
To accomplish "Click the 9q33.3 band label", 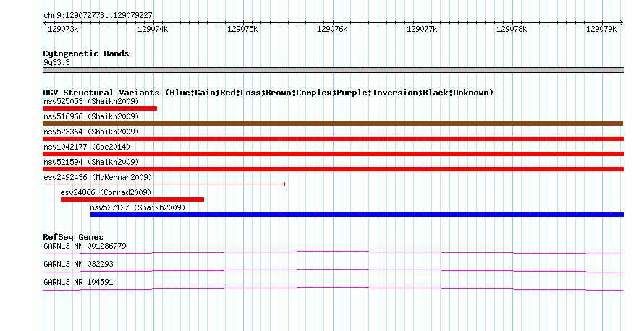I will pyautogui.click(x=56, y=62).
